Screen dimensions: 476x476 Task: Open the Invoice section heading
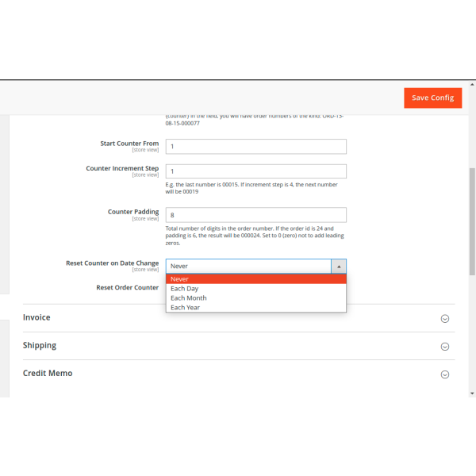(36, 317)
